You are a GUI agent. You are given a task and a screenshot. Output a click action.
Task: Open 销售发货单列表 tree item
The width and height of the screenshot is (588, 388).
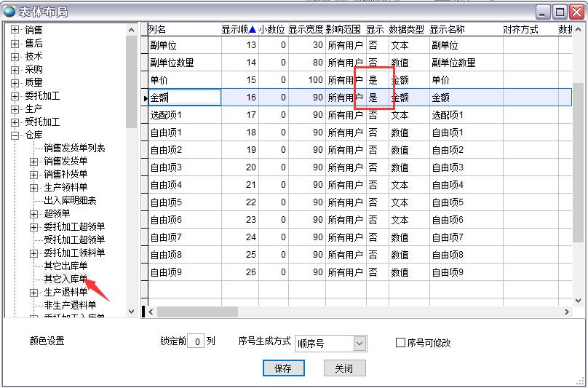click(74, 148)
